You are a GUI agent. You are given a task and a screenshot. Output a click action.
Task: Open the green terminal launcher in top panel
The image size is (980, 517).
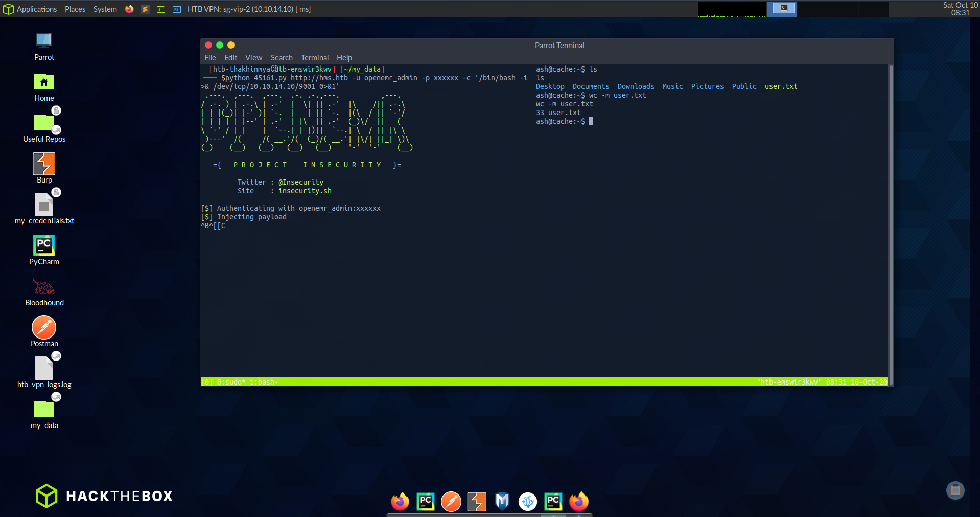pos(161,9)
